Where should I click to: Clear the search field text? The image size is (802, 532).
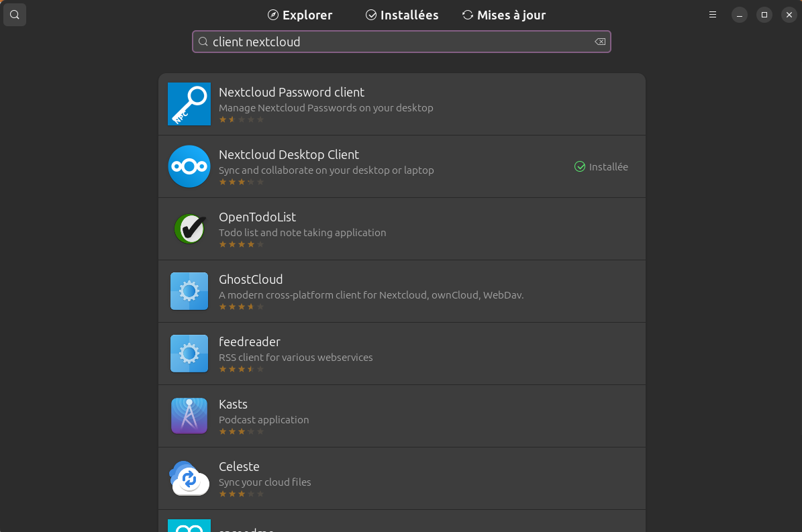click(600, 42)
